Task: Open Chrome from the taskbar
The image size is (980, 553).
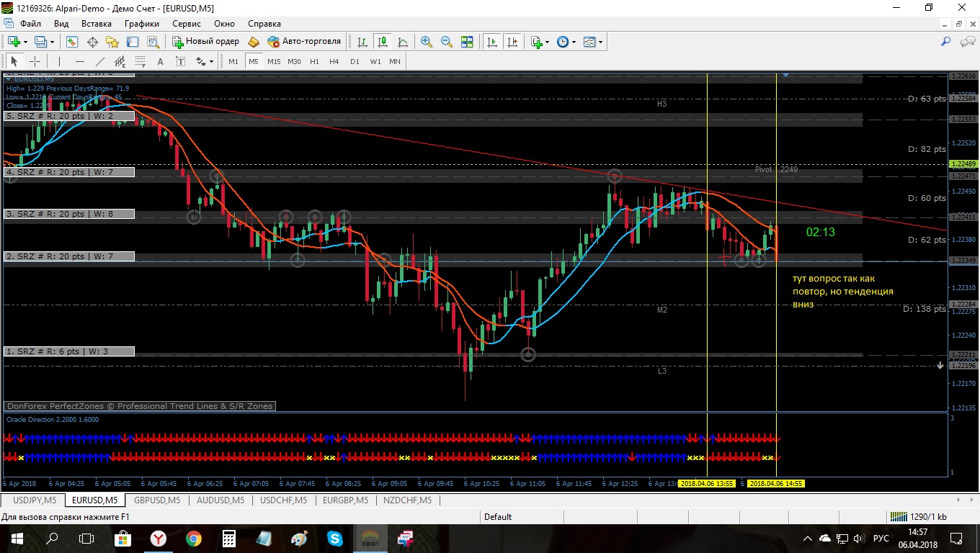Action: click(x=194, y=538)
